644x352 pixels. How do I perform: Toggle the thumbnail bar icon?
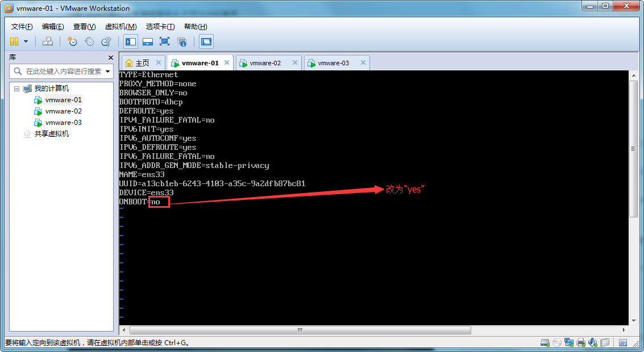148,41
